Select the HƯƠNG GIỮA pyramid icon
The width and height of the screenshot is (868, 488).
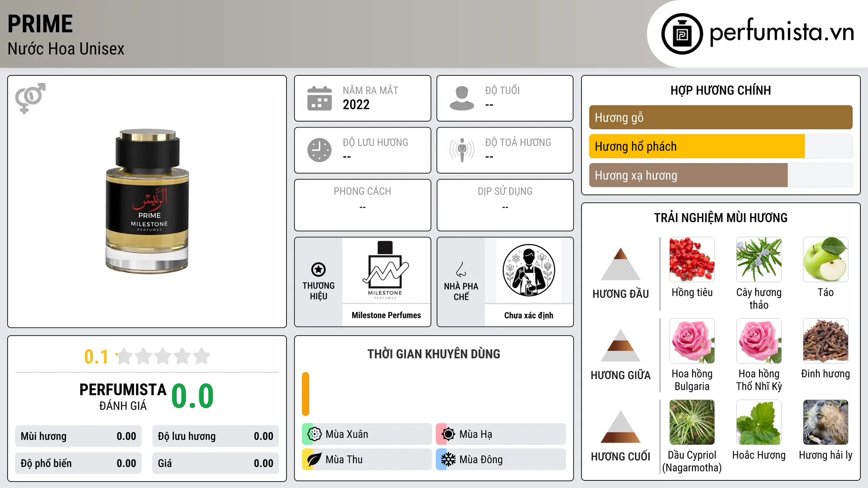tap(620, 345)
